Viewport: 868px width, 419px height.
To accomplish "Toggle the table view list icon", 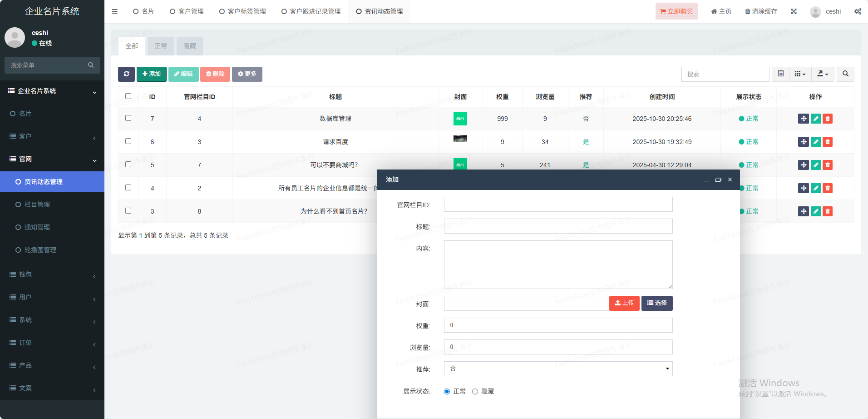I will pyautogui.click(x=780, y=74).
